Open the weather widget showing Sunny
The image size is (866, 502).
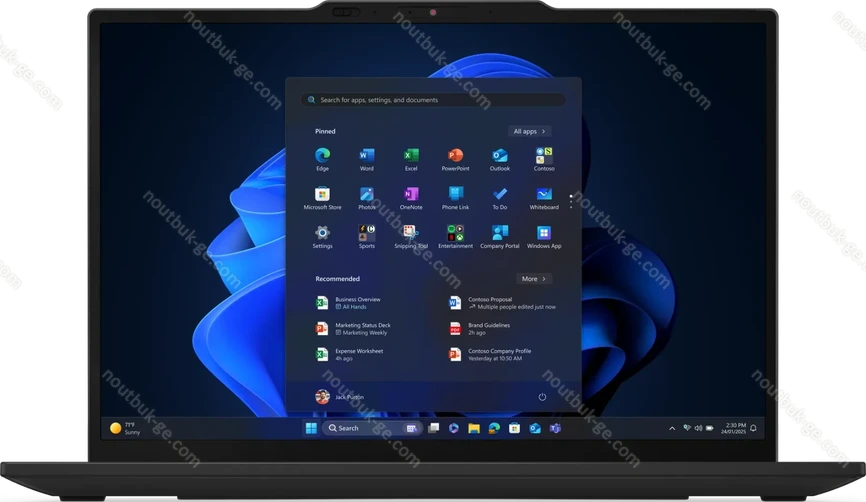(x=128, y=428)
